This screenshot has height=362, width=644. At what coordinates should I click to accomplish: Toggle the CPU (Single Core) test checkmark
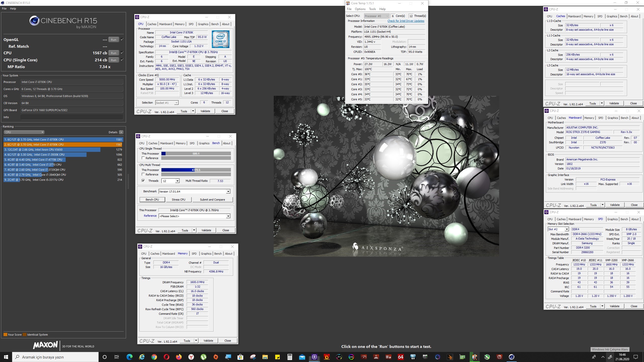[x=122, y=60]
